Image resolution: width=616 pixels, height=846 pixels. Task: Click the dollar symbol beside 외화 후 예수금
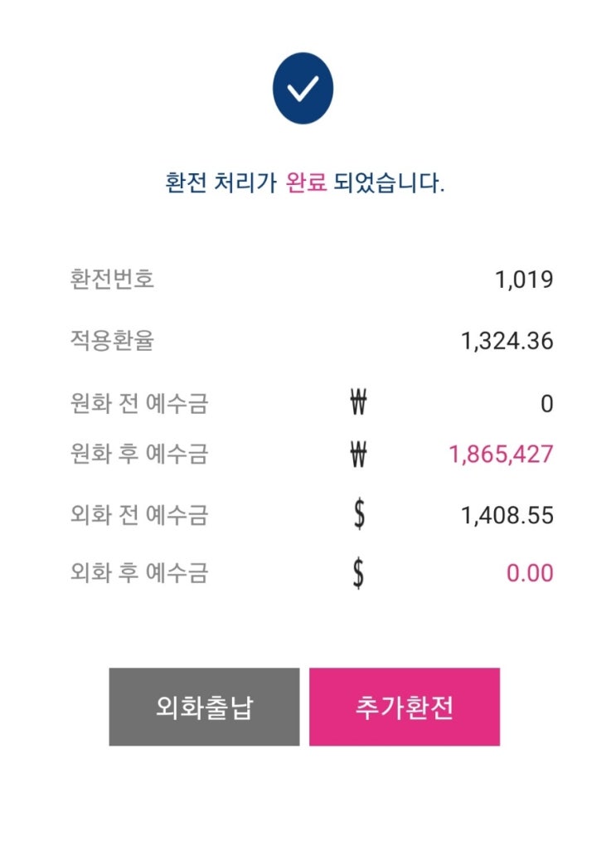tap(358, 573)
